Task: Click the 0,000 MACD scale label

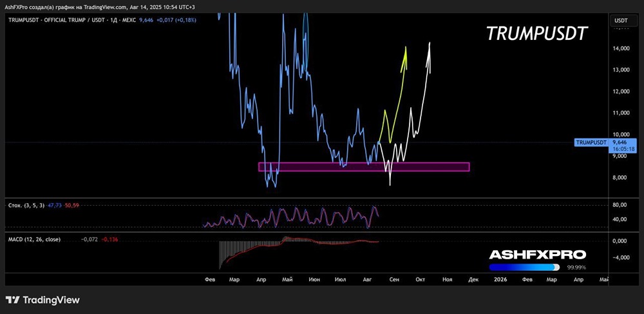Action: pos(620,241)
